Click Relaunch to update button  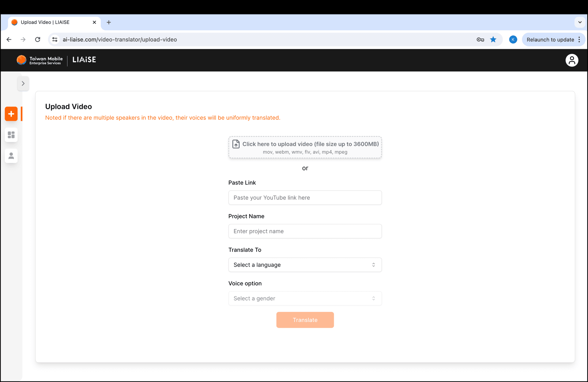(x=550, y=40)
